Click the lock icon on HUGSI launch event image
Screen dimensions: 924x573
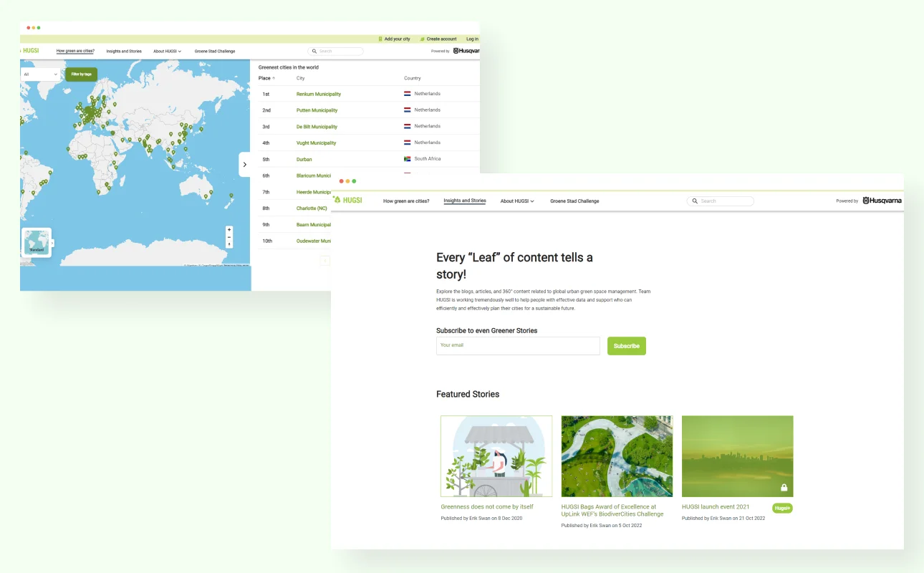784,488
